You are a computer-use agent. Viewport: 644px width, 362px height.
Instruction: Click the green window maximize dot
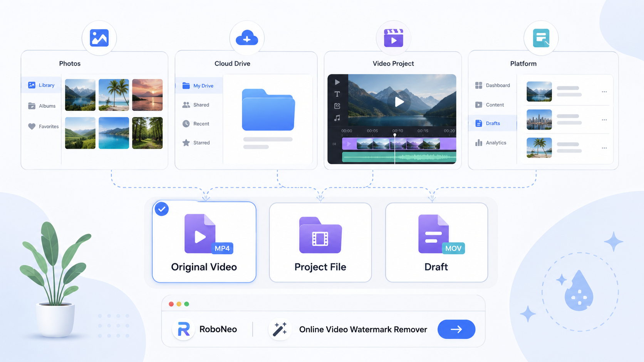point(186,304)
